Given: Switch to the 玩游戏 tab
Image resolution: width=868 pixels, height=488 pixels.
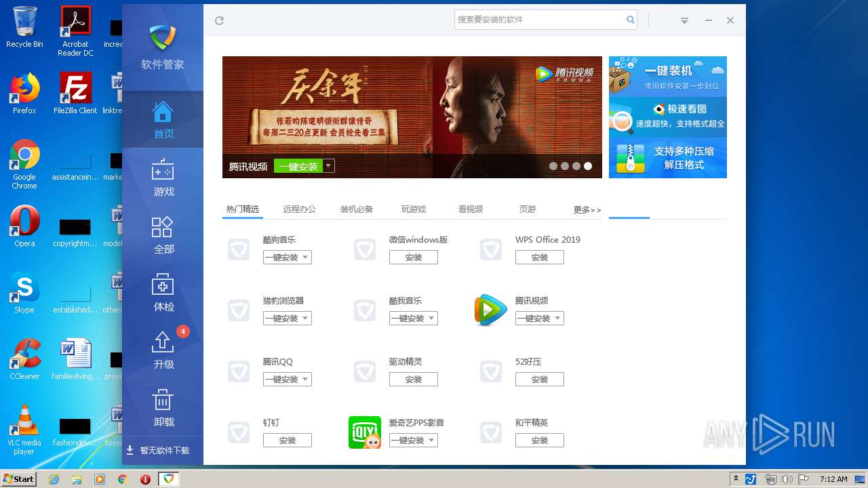Looking at the screenshot, I should pos(414,209).
